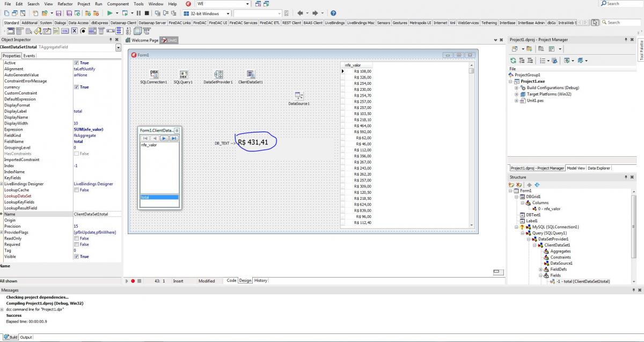The width and height of the screenshot is (644, 342).
Task: Open the Welcome Page tab
Action: point(142,40)
